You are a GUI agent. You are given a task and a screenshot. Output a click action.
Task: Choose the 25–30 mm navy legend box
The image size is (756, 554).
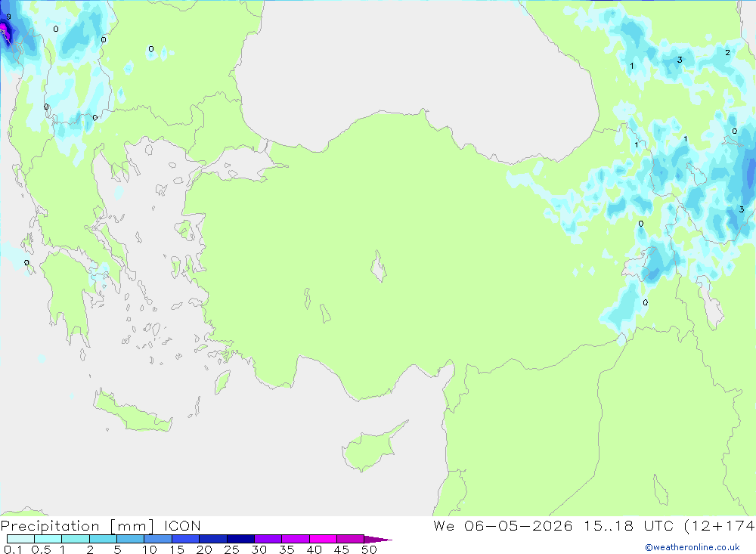(x=240, y=539)
